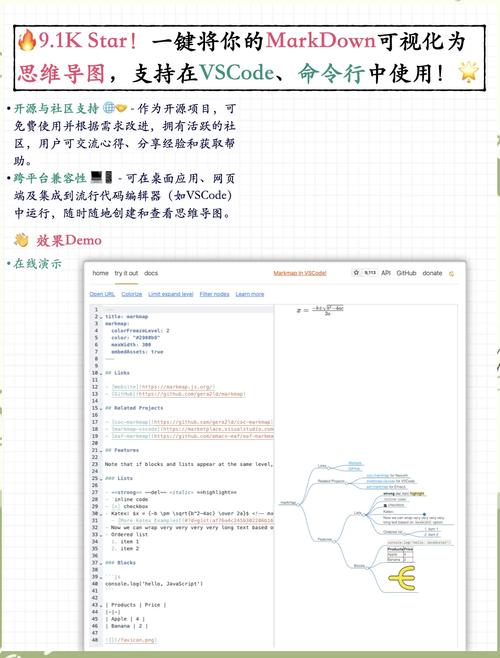The height and width of the screenshot is (658, 500).
Task: Click the root node circle after markmap
Action: [298, 504]
